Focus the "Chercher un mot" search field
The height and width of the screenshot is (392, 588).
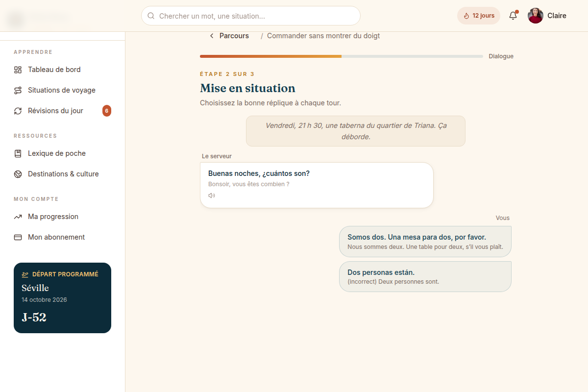click(251, 16)
